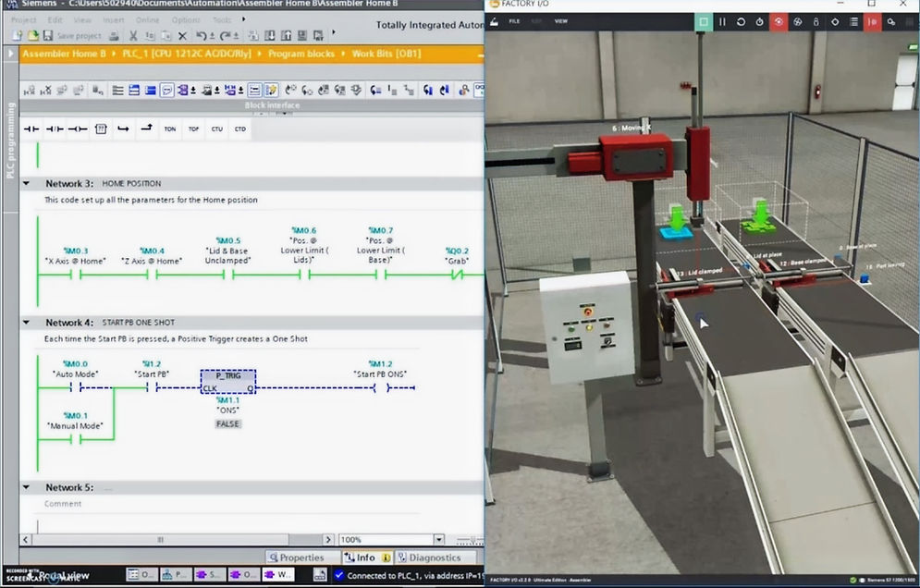Image resolution: width=920 pixels, height=588 pixels.
Task: Collapse Network 5
Action: [26, 487]
